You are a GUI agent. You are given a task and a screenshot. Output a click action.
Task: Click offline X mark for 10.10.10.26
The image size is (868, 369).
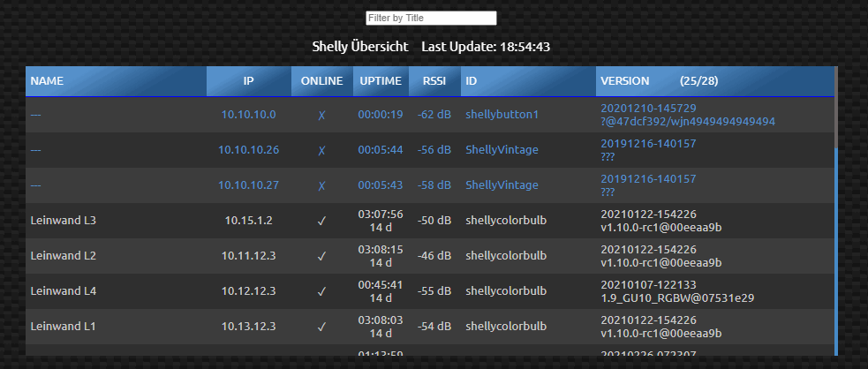point(321,150)
